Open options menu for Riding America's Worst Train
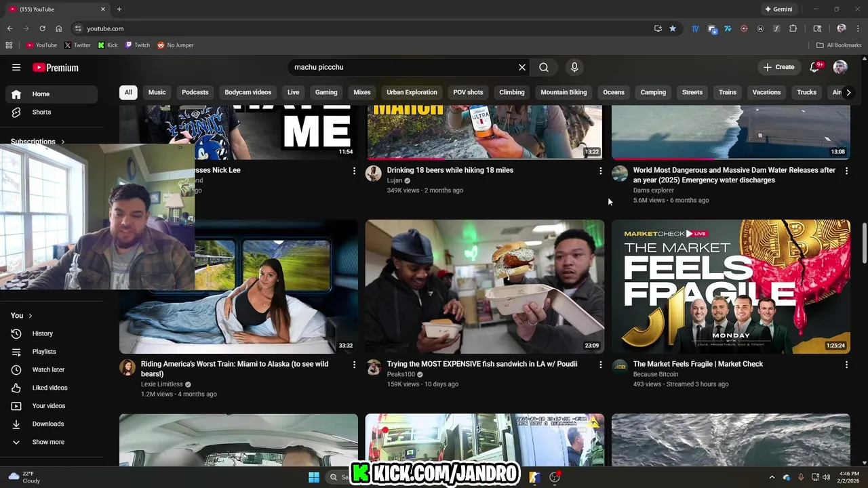 [354, 365]
